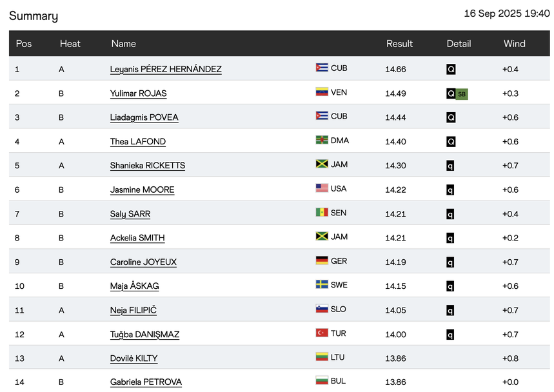
Task: Click the Result column header
Action: (x=399, y=44)
